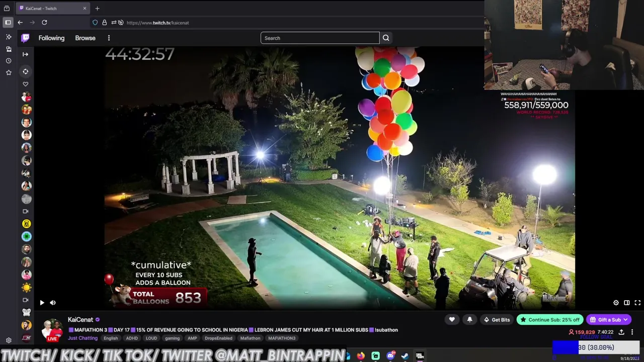Click the site padlock icon
Image resolution: width=644 pixels, height=362 pixels.
pyautogui.click(x=104, y=23)
